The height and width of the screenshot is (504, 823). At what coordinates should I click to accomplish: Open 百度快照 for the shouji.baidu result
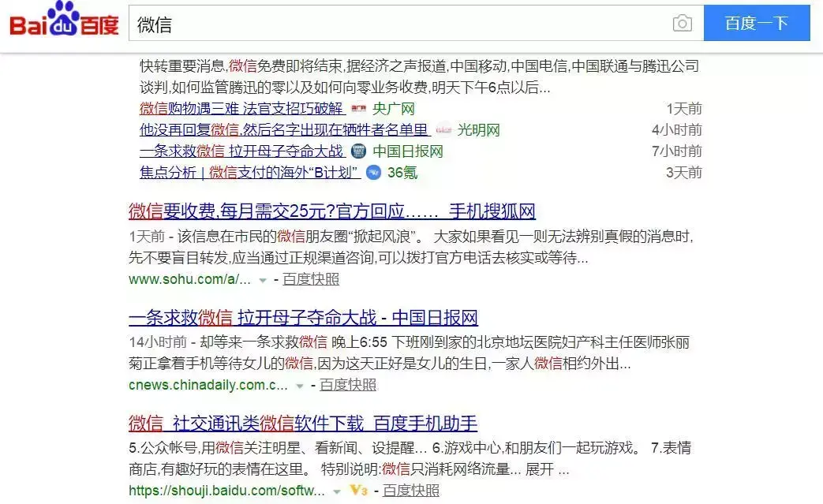[x=411, y=491]
